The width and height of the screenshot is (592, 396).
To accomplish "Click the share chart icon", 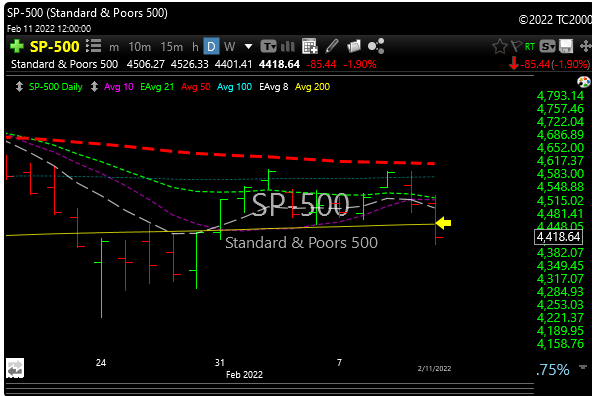I will click(x=376, y=46).
